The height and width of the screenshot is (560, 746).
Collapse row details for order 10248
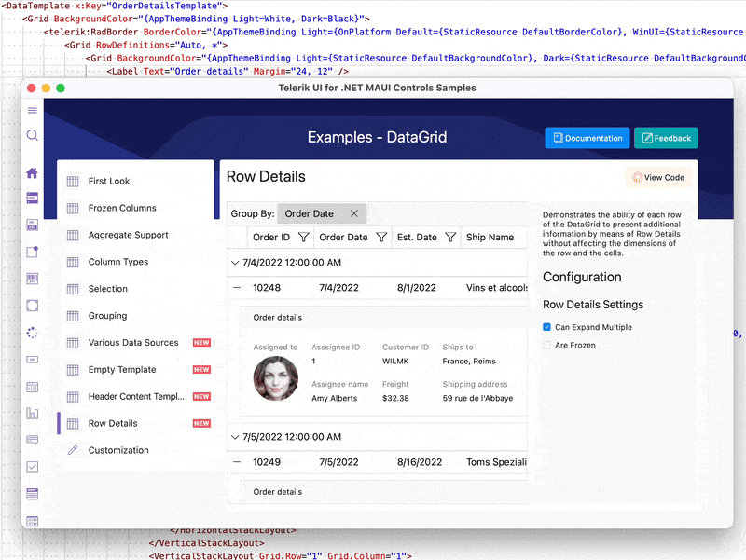[237, 288]
